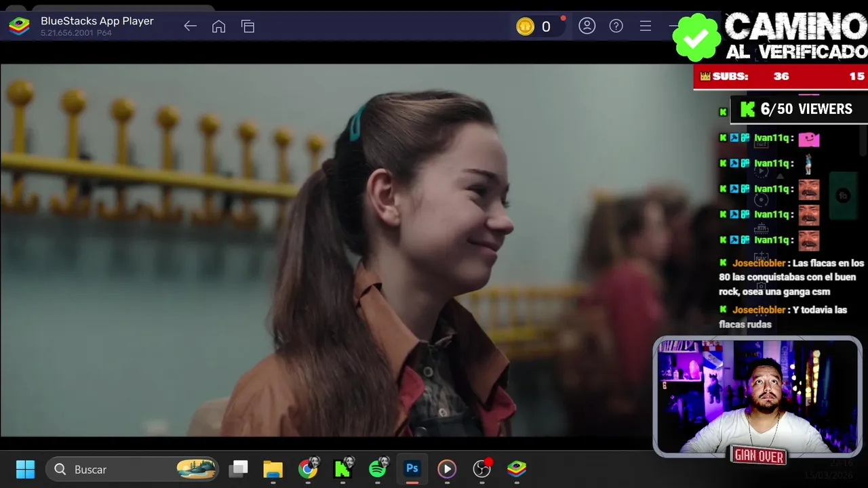The height and width of the screenshot is (488, 868).
Task: Click the landscape widget in the search bar
Action: pyautogui.click(x=196, y=469)
